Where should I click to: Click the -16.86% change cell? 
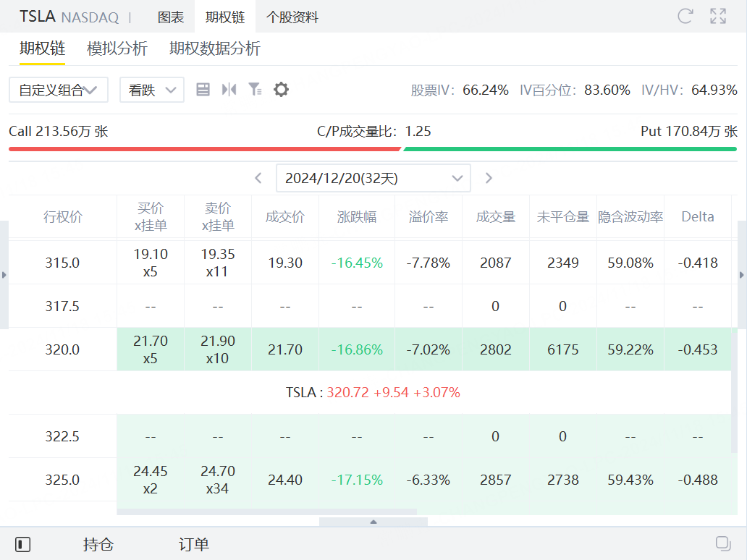click(x=357, y=349)
